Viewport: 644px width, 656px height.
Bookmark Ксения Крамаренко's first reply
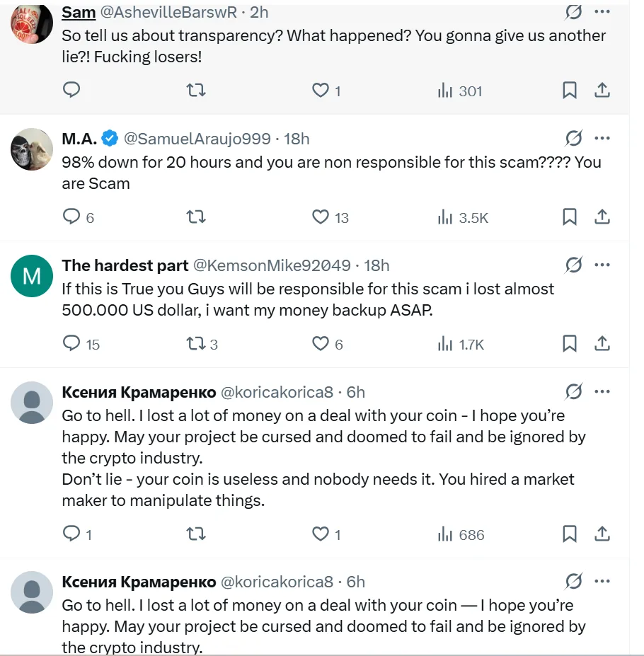click(x=570, y=534)
